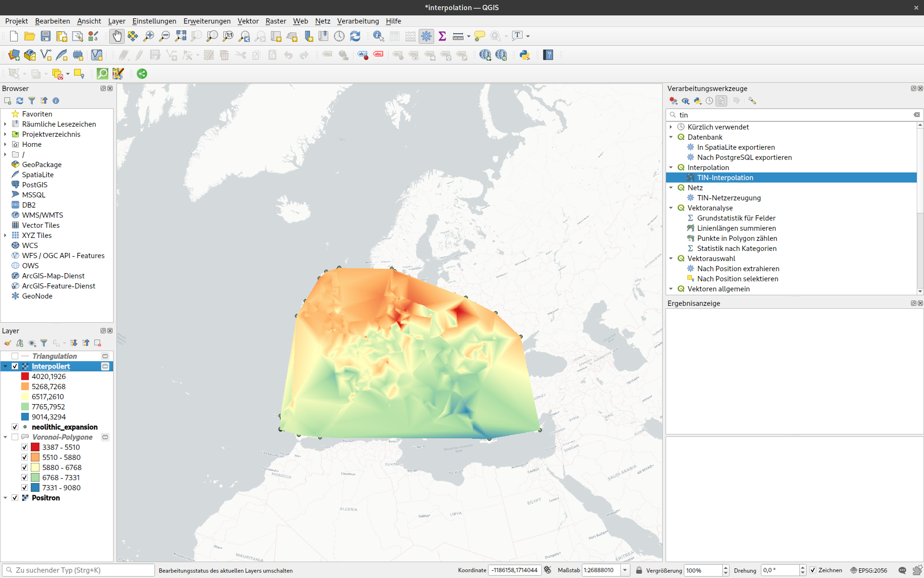Enable the Triangulation layer checkbox
The height and width of the screenshot is (578, 924).
15,356
